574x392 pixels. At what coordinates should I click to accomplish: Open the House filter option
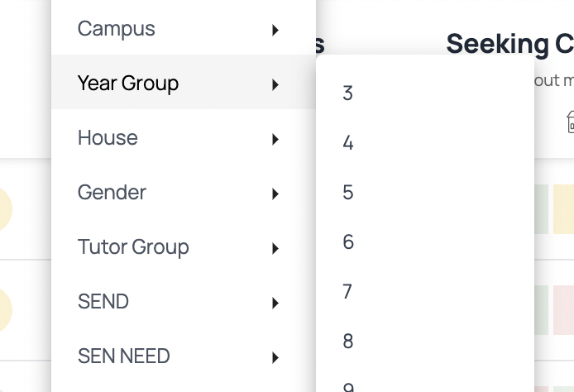click(184, 137)
